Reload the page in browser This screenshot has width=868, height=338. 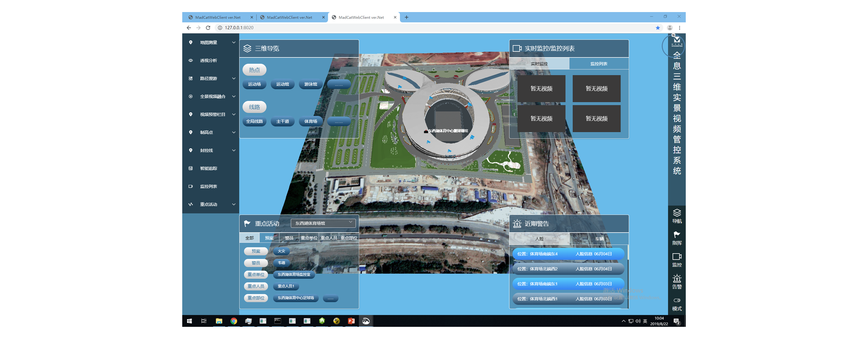(208, 28)
